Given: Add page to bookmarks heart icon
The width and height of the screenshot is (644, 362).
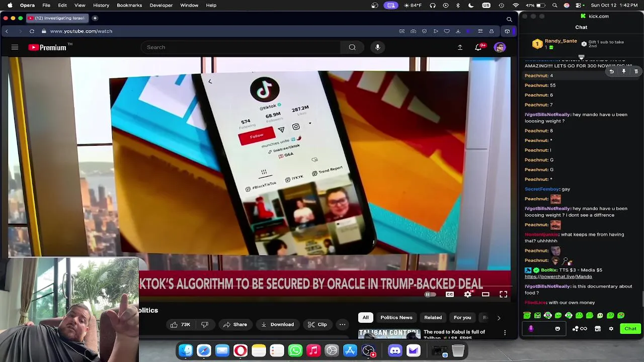Looking at the screenshot, I should (447, 31).
